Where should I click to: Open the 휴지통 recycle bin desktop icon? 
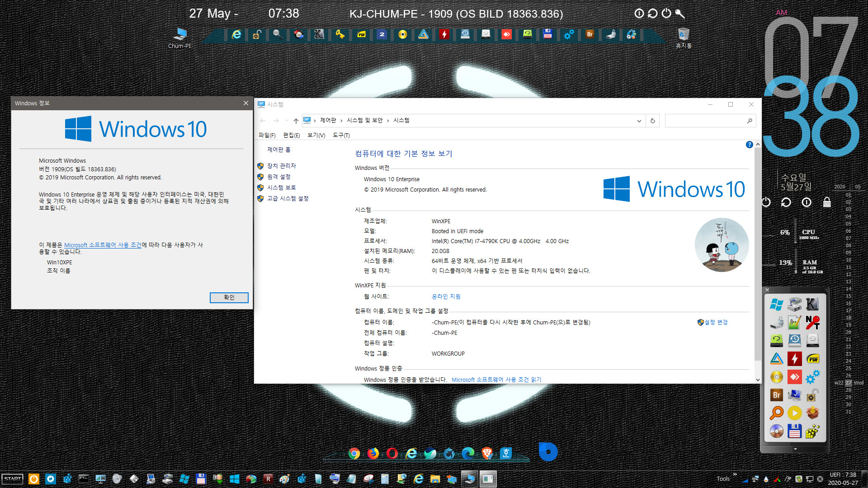point(684,38)
